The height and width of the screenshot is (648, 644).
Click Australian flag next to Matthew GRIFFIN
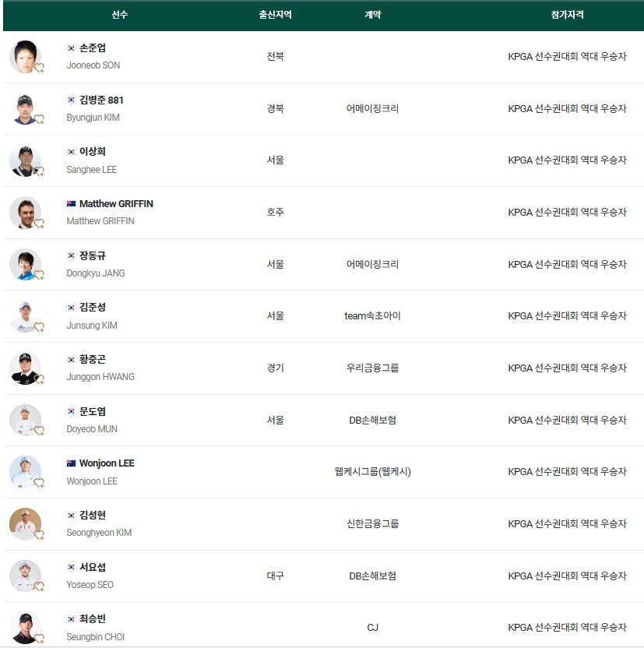point(71,204)
